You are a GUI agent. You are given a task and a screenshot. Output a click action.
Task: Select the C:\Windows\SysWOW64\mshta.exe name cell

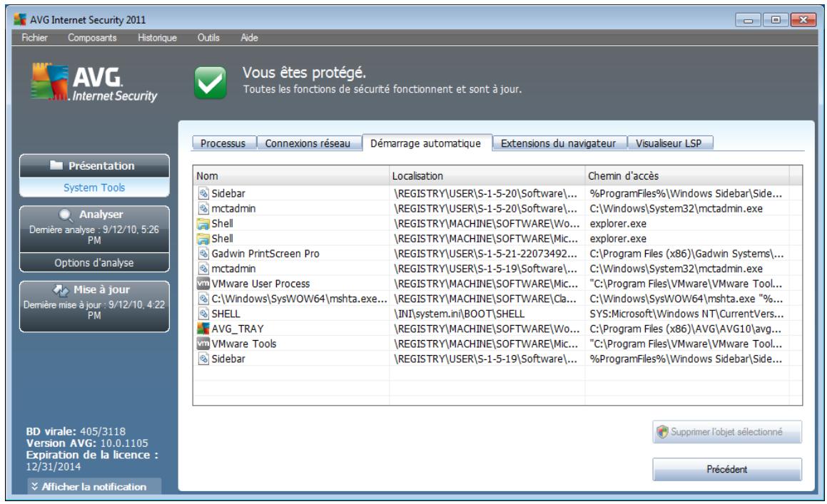299,299
